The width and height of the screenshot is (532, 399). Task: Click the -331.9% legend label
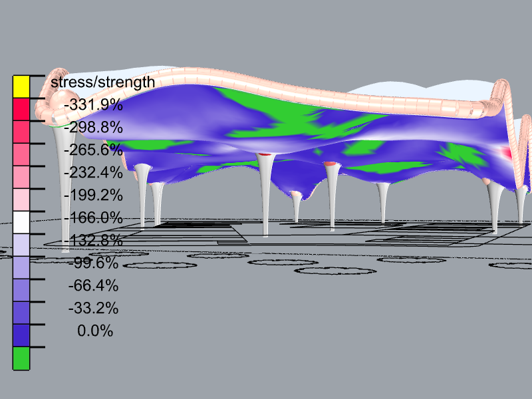(x=93, y=105)
